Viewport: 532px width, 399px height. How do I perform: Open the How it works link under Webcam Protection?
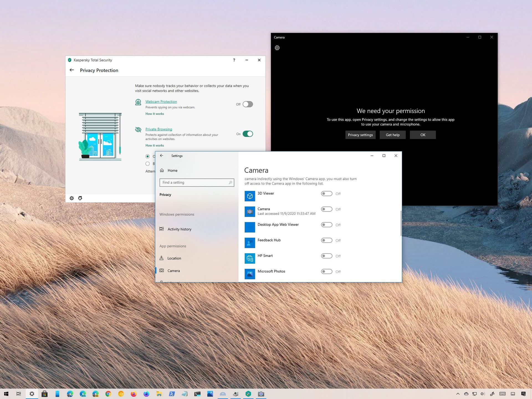[154, 114]
